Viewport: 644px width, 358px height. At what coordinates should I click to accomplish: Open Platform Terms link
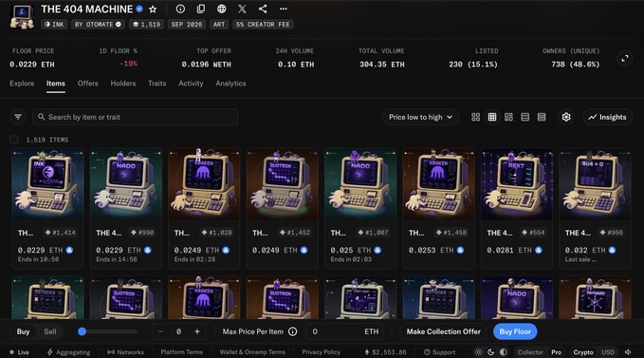point(181,352)
